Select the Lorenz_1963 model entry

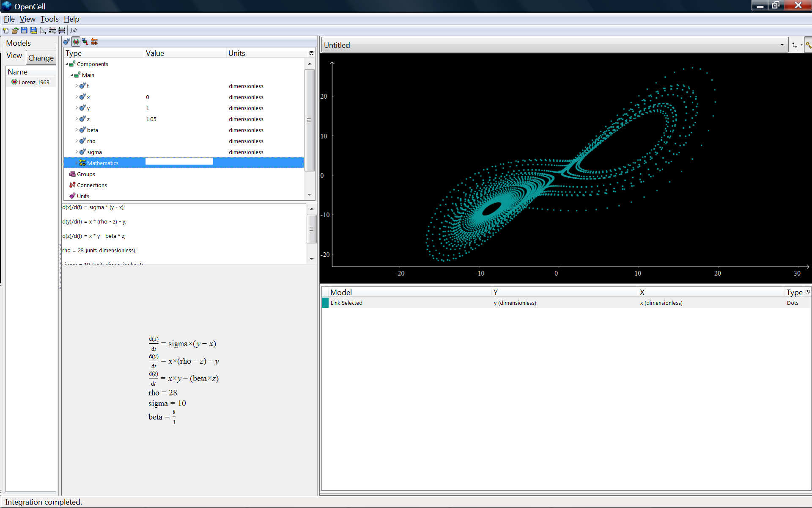point(34,82)
